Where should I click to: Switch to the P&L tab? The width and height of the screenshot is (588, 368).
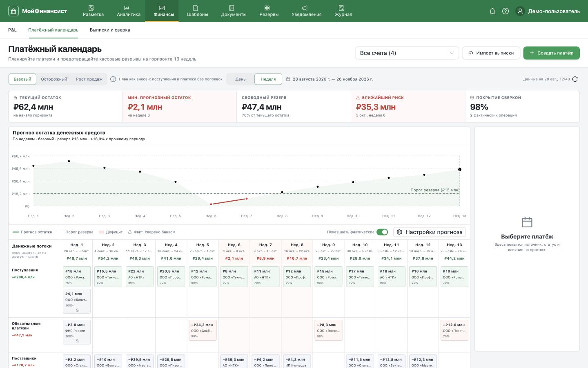[12, 30]
